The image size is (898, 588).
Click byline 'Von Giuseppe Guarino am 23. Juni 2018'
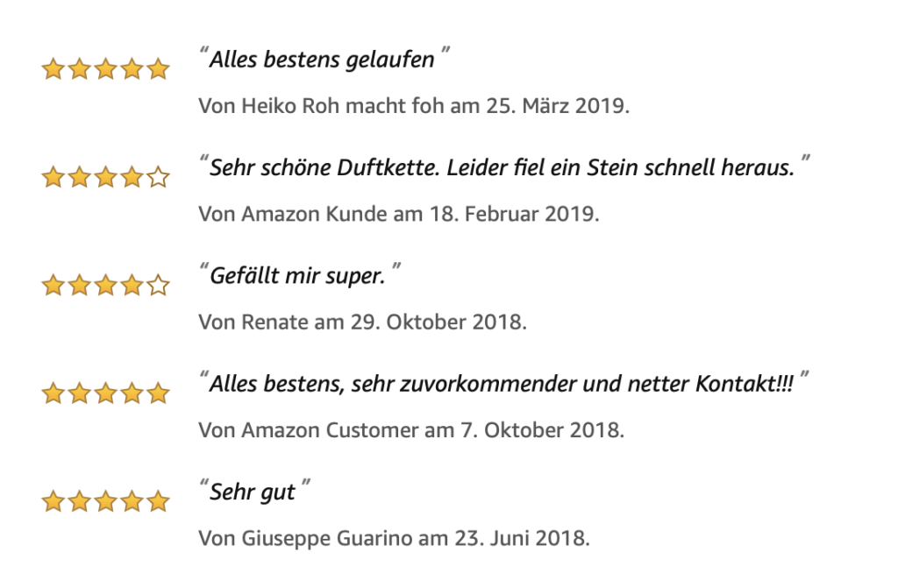point(394,539)
